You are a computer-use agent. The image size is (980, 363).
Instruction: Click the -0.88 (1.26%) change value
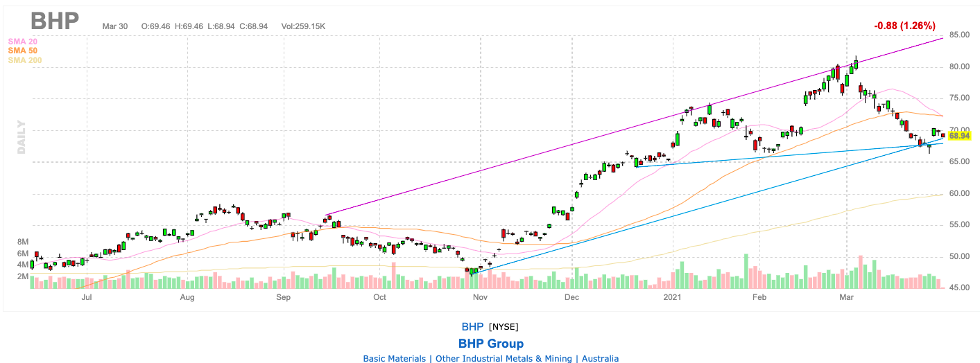point(905,26)
